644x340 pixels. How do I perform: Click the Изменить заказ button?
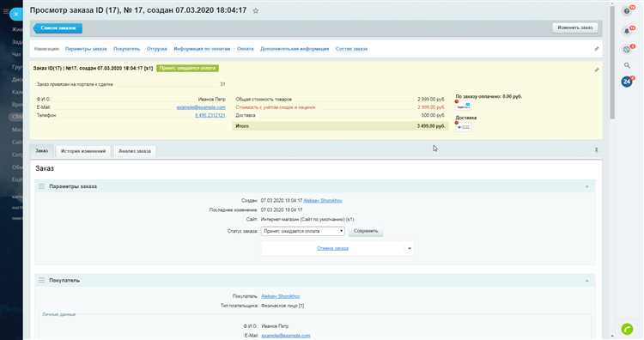coord(575,28)
